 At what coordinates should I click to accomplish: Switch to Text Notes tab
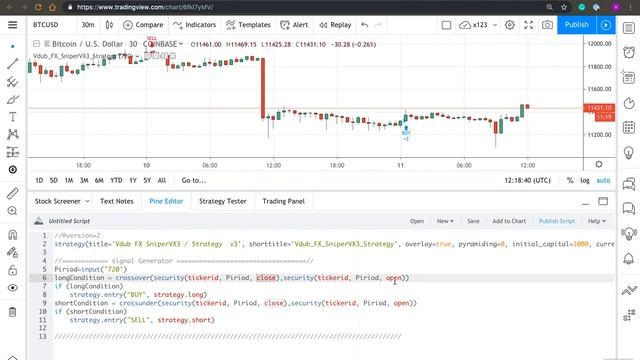click(117, 201)
